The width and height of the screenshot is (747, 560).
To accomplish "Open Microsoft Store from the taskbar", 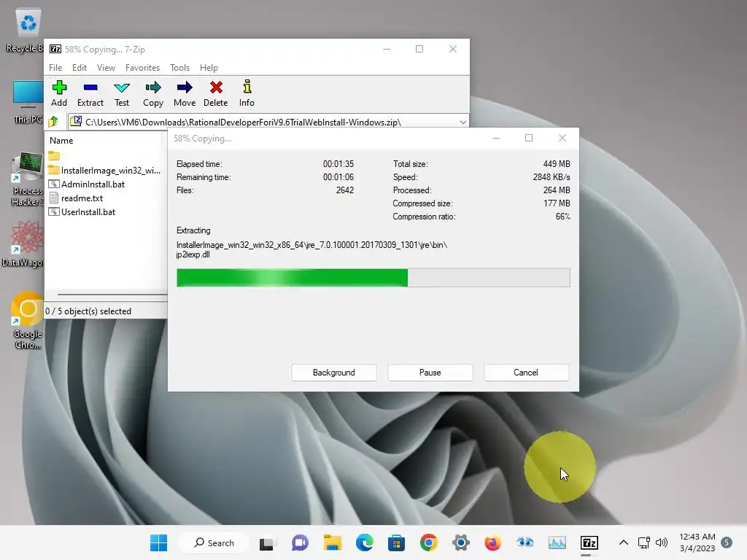I will click(396, 542).
